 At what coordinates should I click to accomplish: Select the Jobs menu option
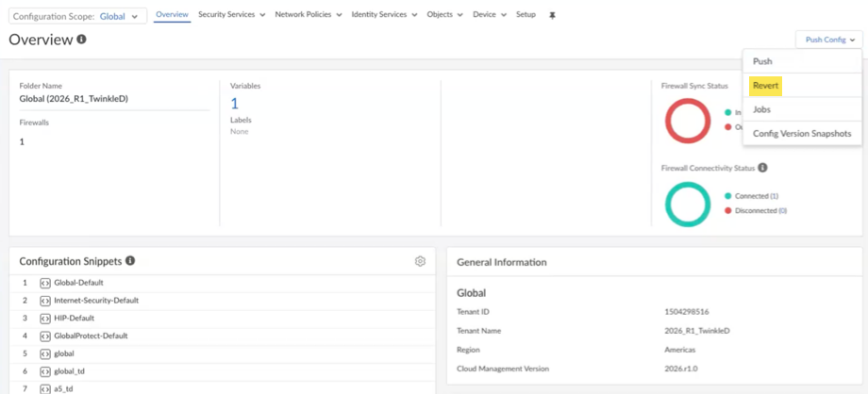[761, 109]
